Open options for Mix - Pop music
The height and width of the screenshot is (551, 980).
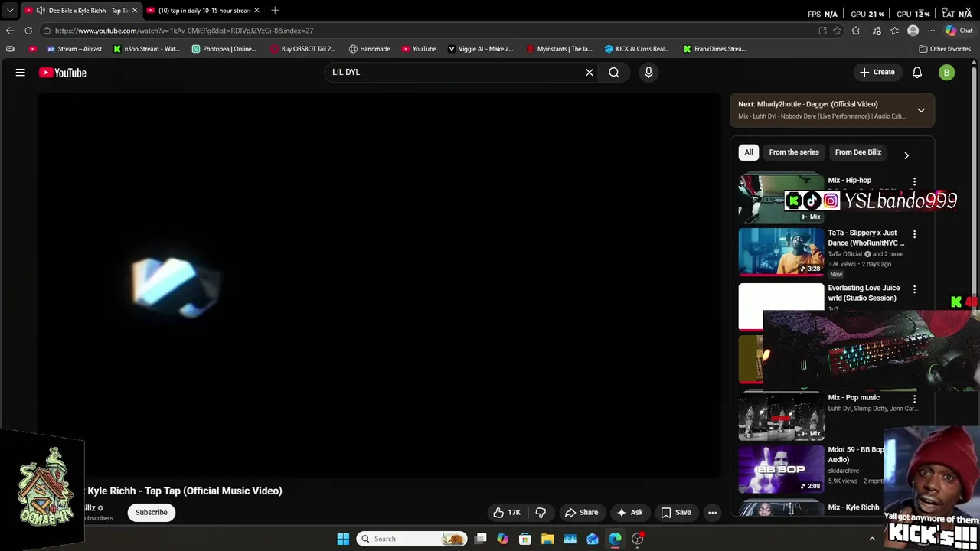(x=914, y=399)
